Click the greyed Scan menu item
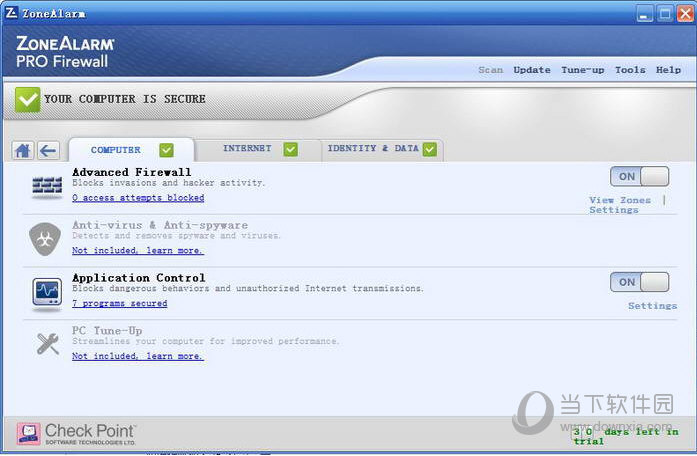The height and width of the screenshot is (456, 697). point(490,70)
